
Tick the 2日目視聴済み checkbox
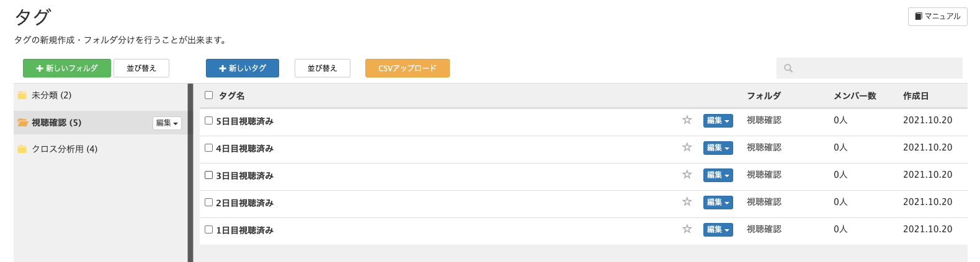[209, 203]
